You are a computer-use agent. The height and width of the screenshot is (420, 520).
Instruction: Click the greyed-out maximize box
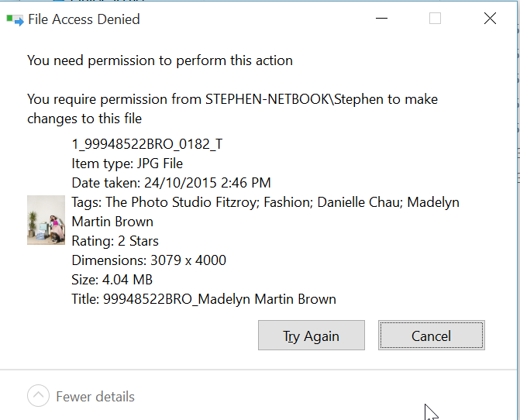click(435, 19)
